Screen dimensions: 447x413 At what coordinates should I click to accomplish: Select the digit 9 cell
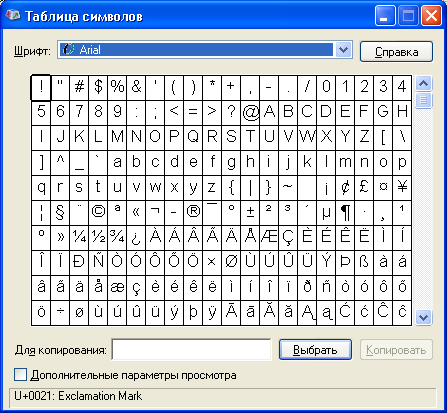click(x=117, y=112)
